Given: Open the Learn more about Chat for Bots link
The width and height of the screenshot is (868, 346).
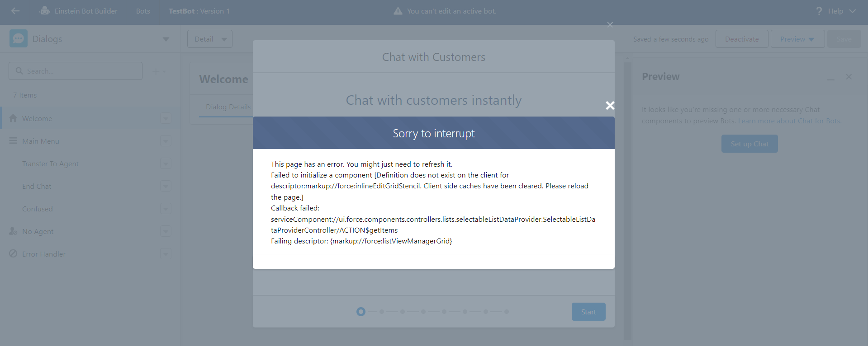Looking at the screenshot, I should [x=789, y=121].
